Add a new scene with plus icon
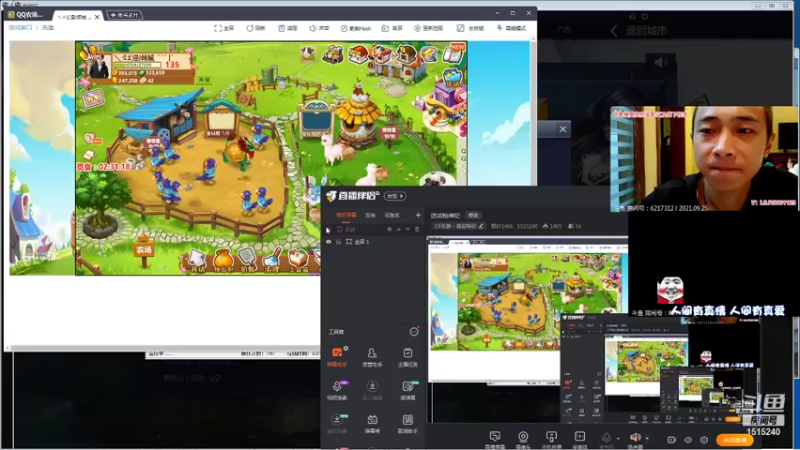The width and height of the screenshot is (800, 450). [x=418, y=215]
